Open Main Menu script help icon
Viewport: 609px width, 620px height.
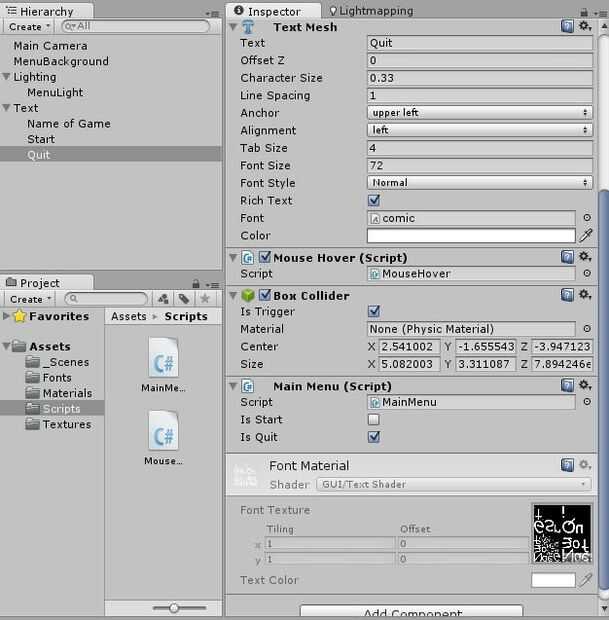(x=567, y=386)
